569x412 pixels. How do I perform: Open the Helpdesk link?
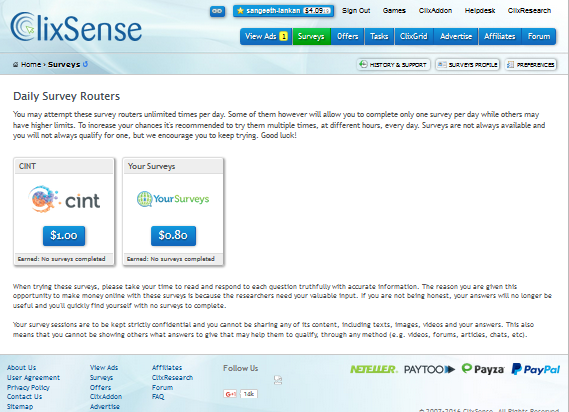pyautogui.click(x=480, y=11)
